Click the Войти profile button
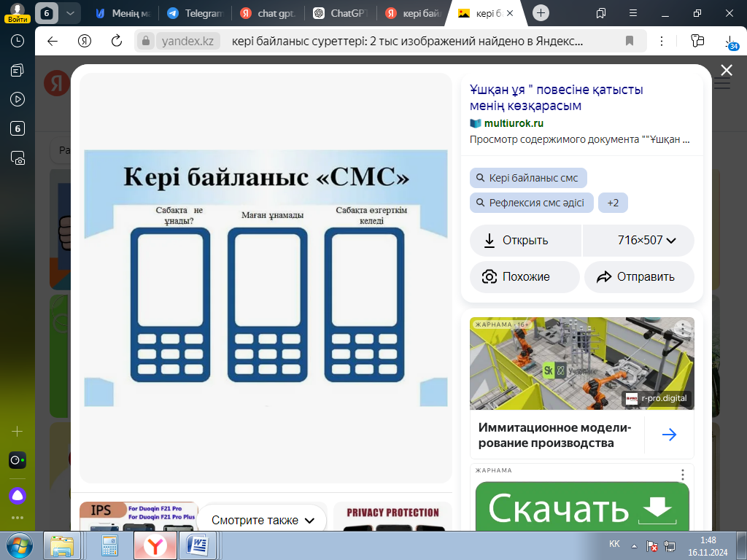747x560 pixels. [x=18, y=13]
